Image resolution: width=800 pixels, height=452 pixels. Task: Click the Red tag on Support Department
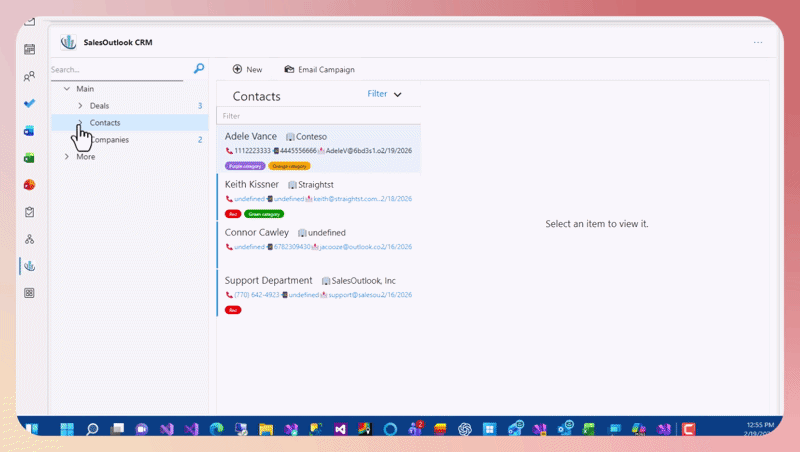click(x=233, y=310)
